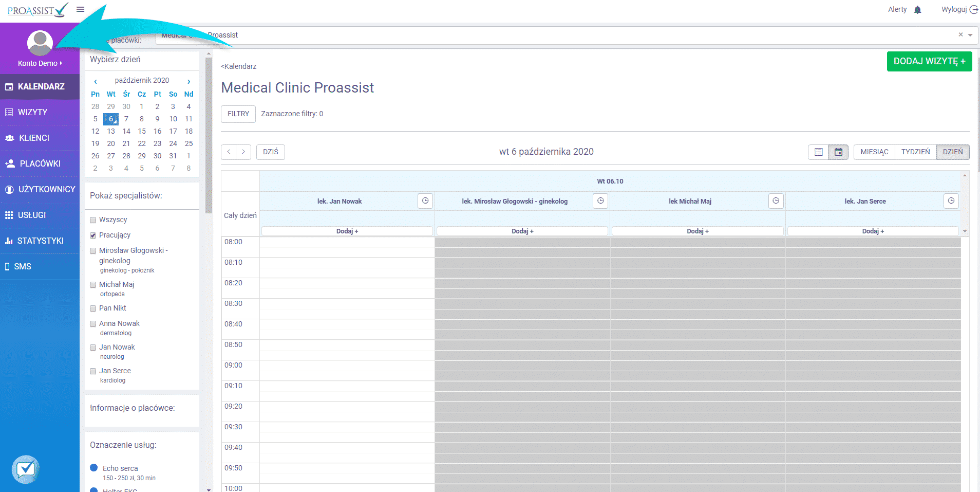Check Anna Nowak dermatolog
980x492 pixels.
tap(93, 324)
